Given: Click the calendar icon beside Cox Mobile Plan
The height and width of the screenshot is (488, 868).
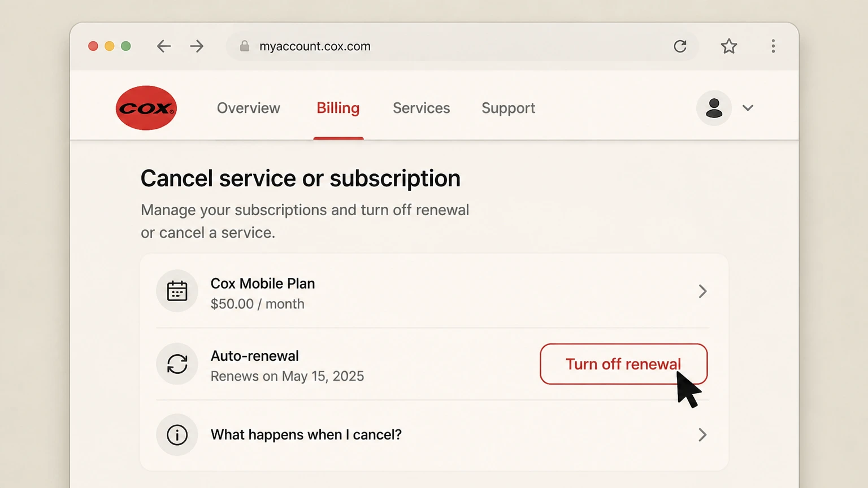Looking at the screenshot, I should click(177, 291).
